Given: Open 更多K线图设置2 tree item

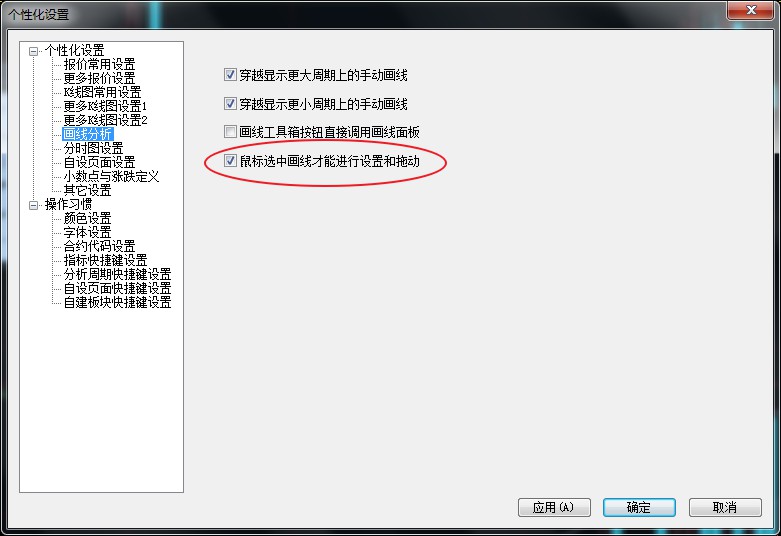Looking at the screenshot, I should [x=105, y=120].
